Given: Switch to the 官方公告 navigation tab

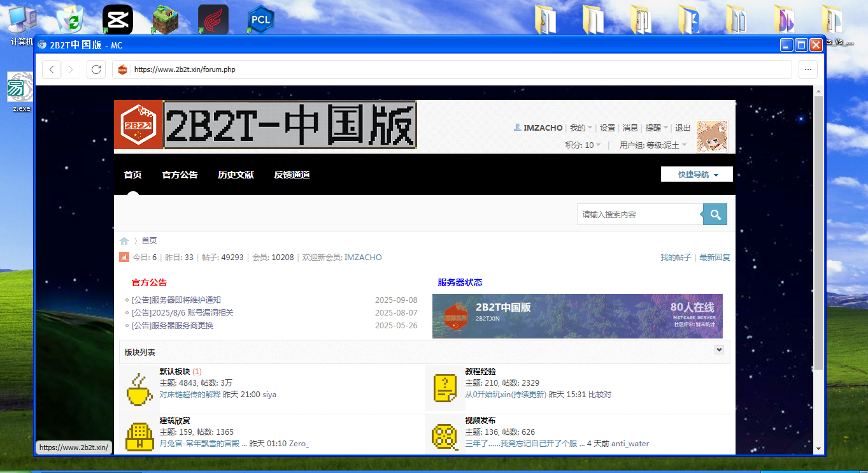Looking at the screenshot, I should coord(180,174).
